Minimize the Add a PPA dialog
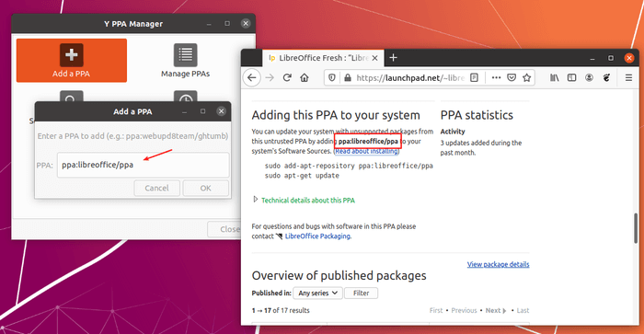 pyautogui.click(x=184, y=111)
